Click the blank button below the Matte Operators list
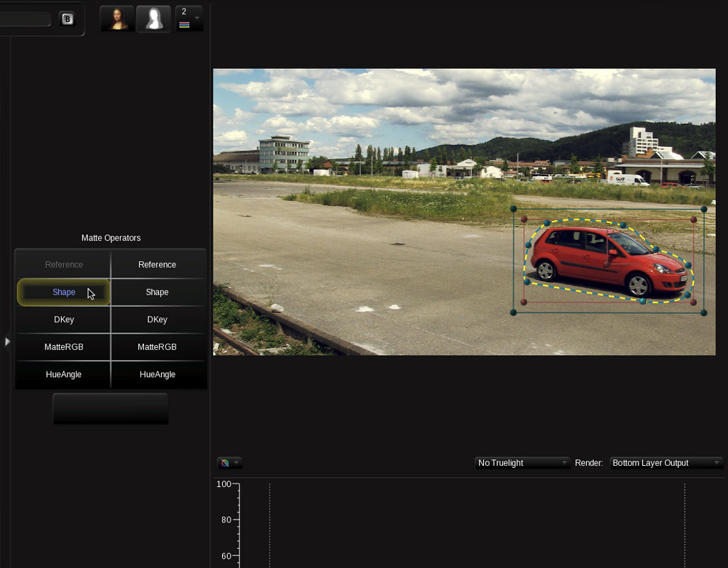728x568 pixels. coord(111,408)
